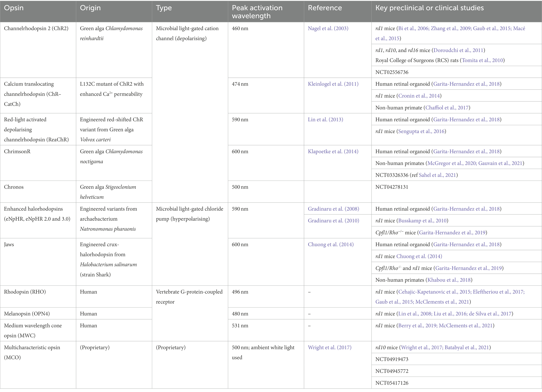
Task: Open the Sahel et al., 2021 citation
Action: coord(437,175)
